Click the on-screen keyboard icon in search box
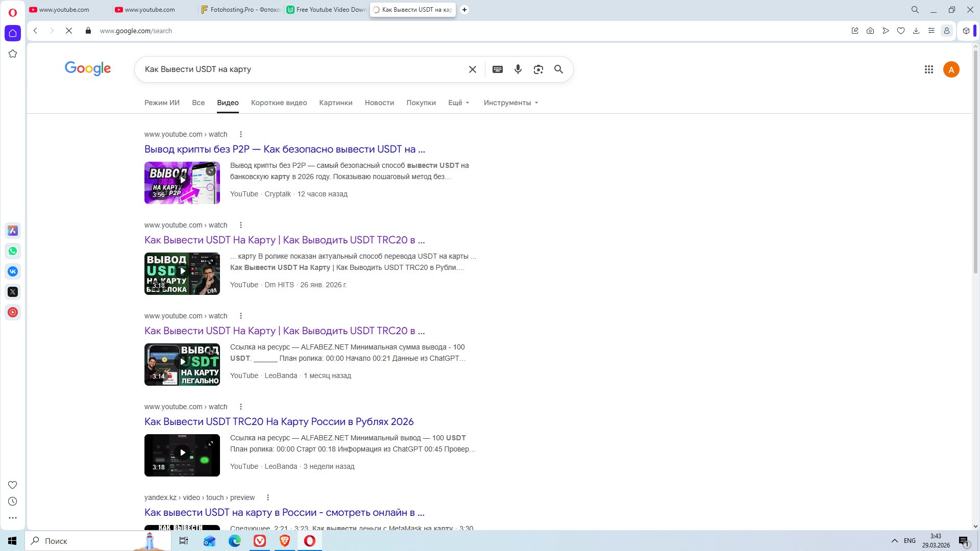 pyautogui.click(x=498, y=69)
